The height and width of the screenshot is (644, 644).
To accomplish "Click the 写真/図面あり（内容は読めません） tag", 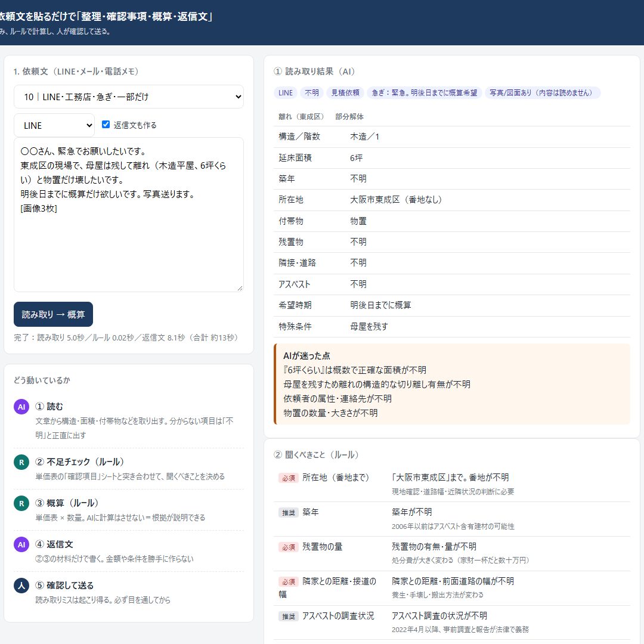I will [543, 93].
